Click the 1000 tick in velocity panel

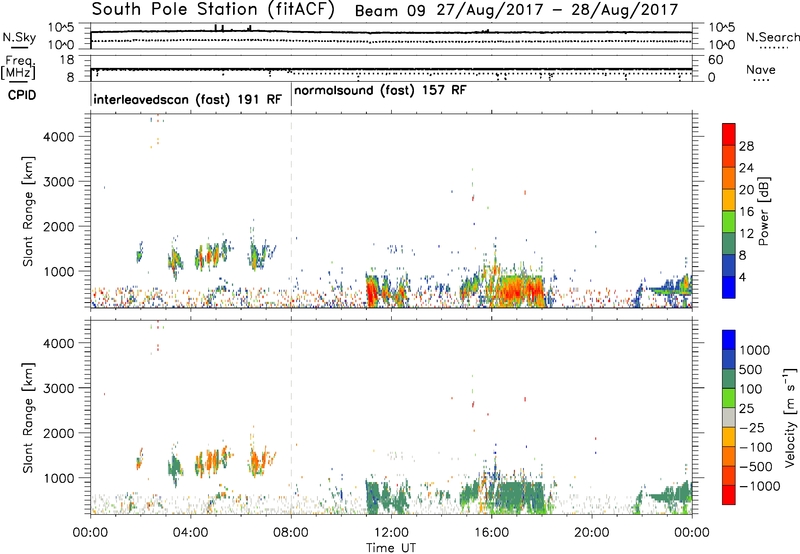(x=59, y=478)
